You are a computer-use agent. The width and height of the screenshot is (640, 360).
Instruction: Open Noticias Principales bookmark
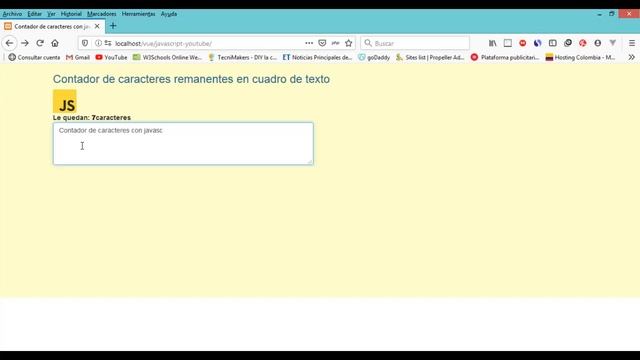pos(317,57)
